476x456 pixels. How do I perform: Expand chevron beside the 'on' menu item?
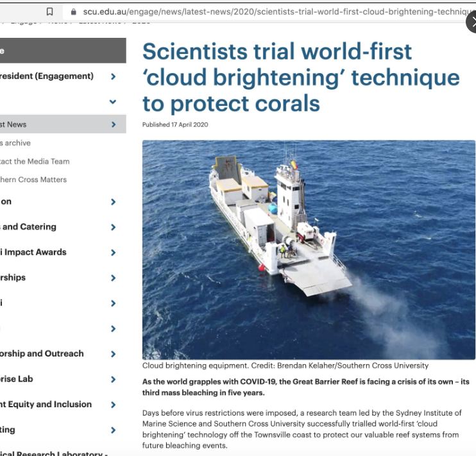click(114, 202)
